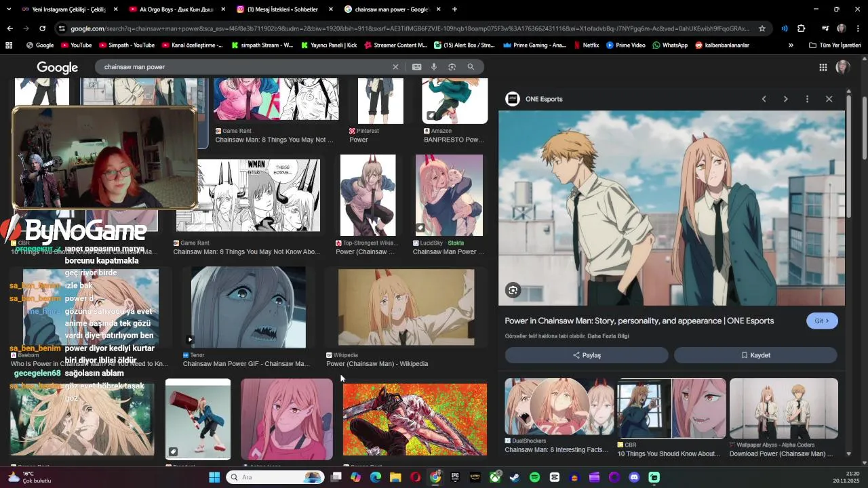Open Windows Start menu
This screenshot has height=488, width=868.
tap(214, 477)
